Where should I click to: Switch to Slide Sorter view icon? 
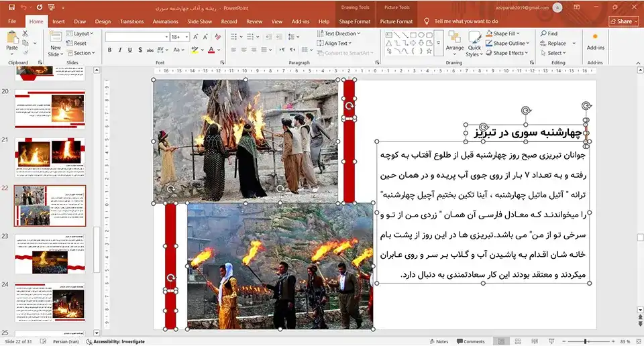tap(518, 341)
